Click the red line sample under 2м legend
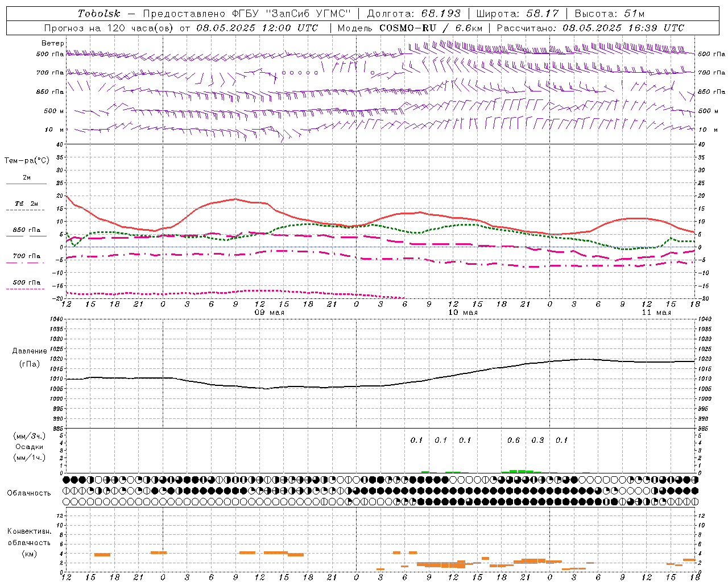 (26, 184)
